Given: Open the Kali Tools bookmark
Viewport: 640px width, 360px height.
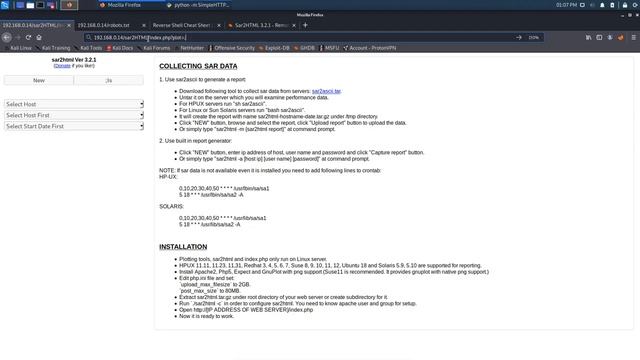Looking at the screenshot, I should pyautogui.click(x=88, y=48).
